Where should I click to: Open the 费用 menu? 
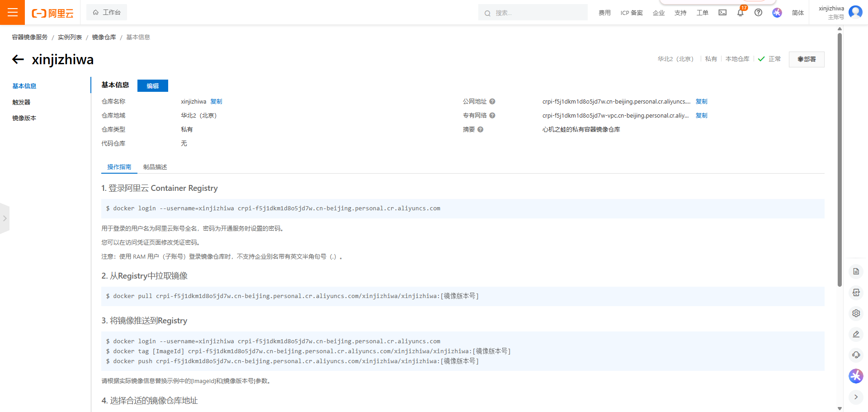point(604,13)
